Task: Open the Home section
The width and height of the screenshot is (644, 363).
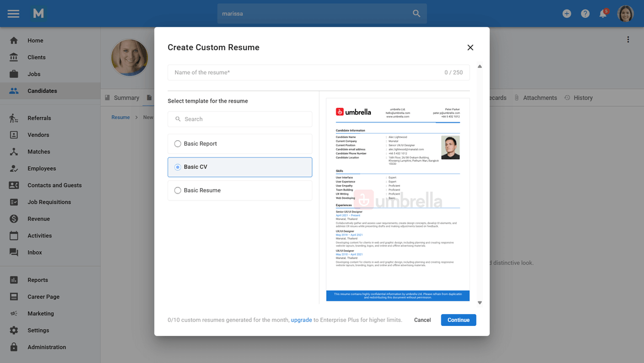Action: (x=35, y=40)
